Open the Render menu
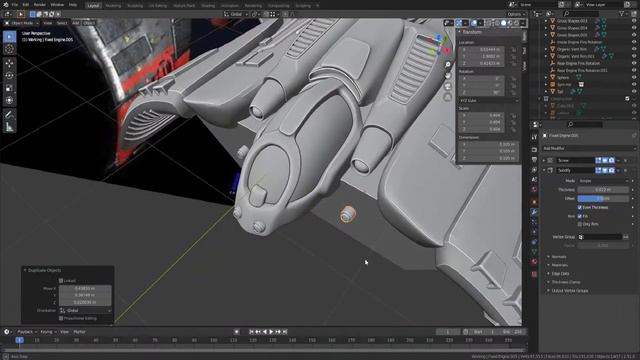The image size is (640, 360). [x=40, y=5]
